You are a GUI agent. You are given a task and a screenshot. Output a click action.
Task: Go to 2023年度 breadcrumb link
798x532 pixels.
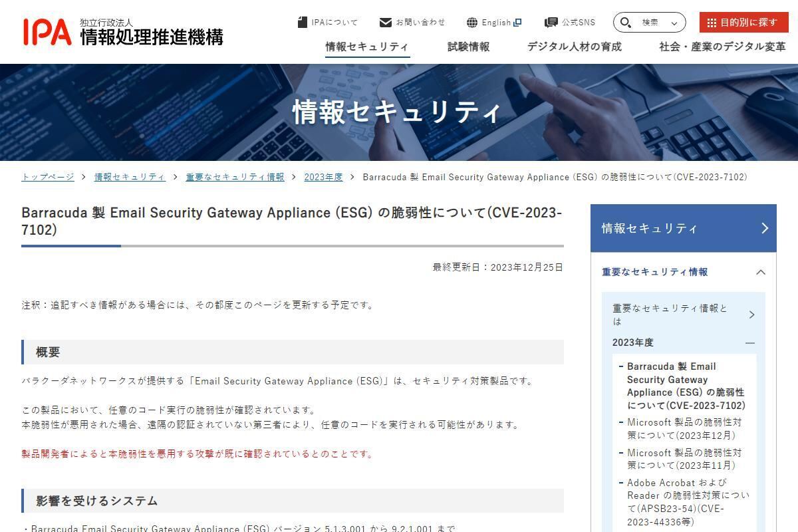[323, 177]
